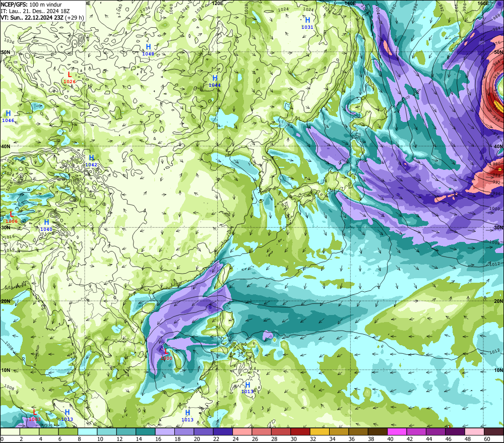Viewport: 504px width, 443px height.
Task: Select the H 1031 high pressure marker
Action: 307,23
